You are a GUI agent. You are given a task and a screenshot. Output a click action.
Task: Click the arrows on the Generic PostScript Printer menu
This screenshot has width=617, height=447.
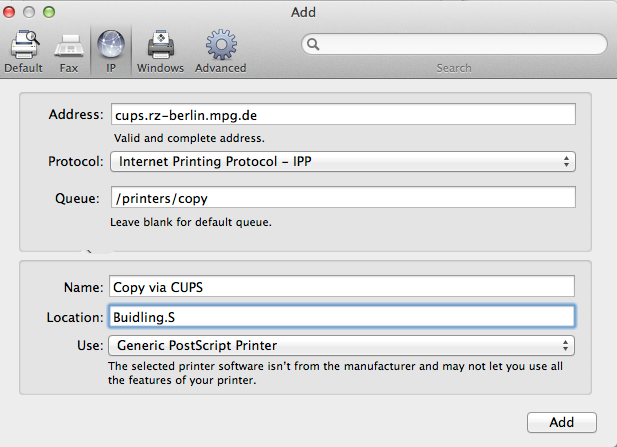coord(566,345)
